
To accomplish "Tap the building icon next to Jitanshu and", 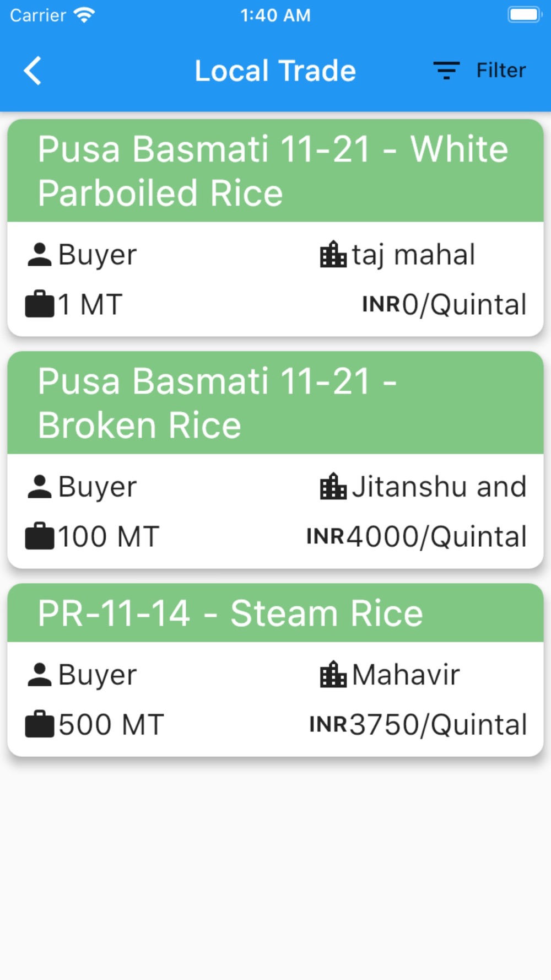I will tap(333, 487).
